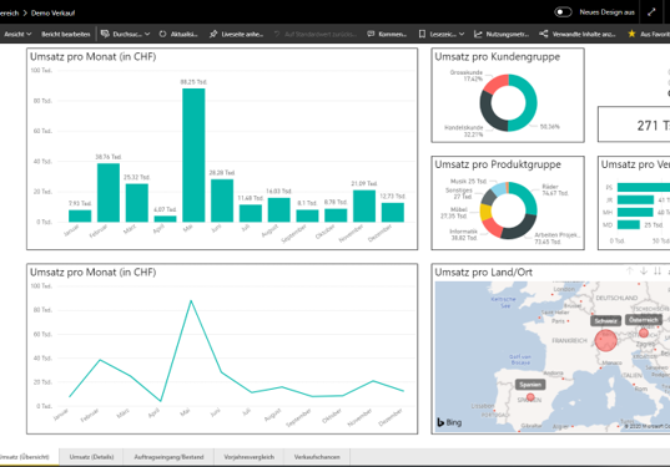Click the 88.25 Tsd. data label
Screen dimensions: 670x467
[194, 82]
